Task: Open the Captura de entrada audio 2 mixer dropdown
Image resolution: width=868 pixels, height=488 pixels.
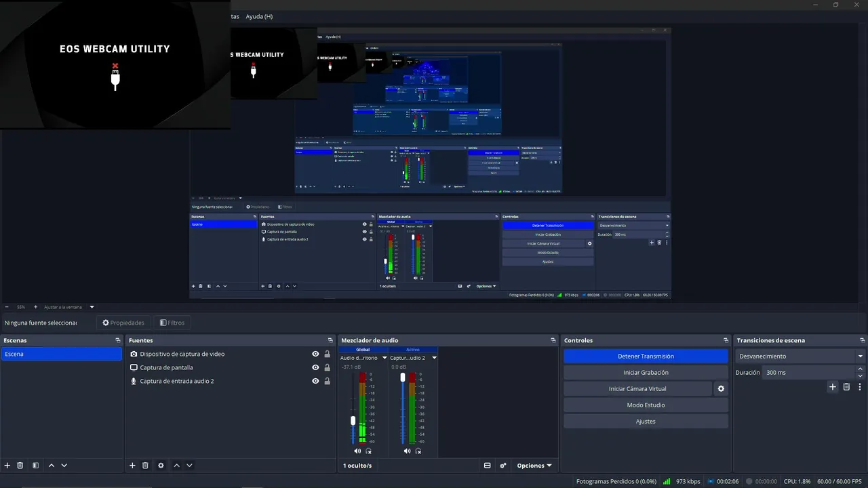Action: [434, 358]
